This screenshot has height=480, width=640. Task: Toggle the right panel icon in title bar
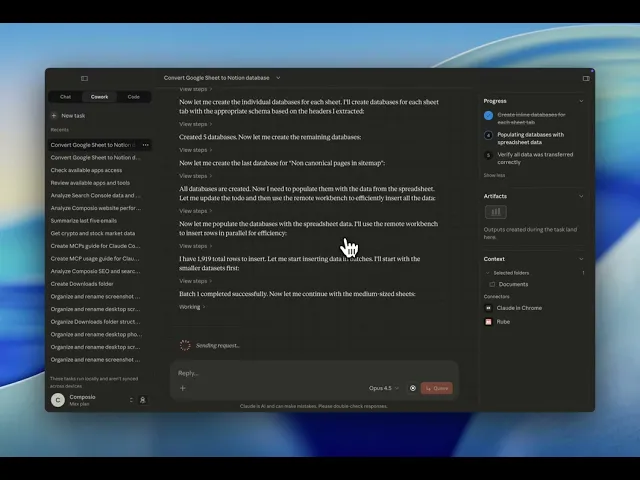tap(586, 78)
